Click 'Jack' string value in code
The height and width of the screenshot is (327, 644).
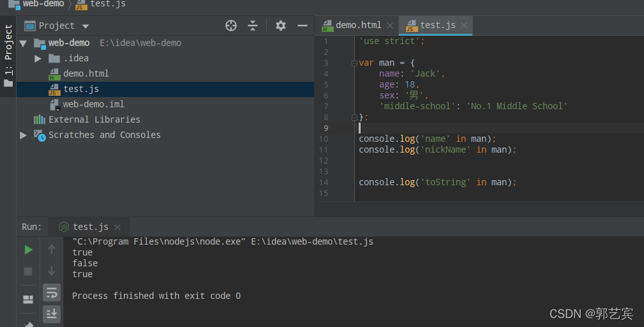click(425, 73)
